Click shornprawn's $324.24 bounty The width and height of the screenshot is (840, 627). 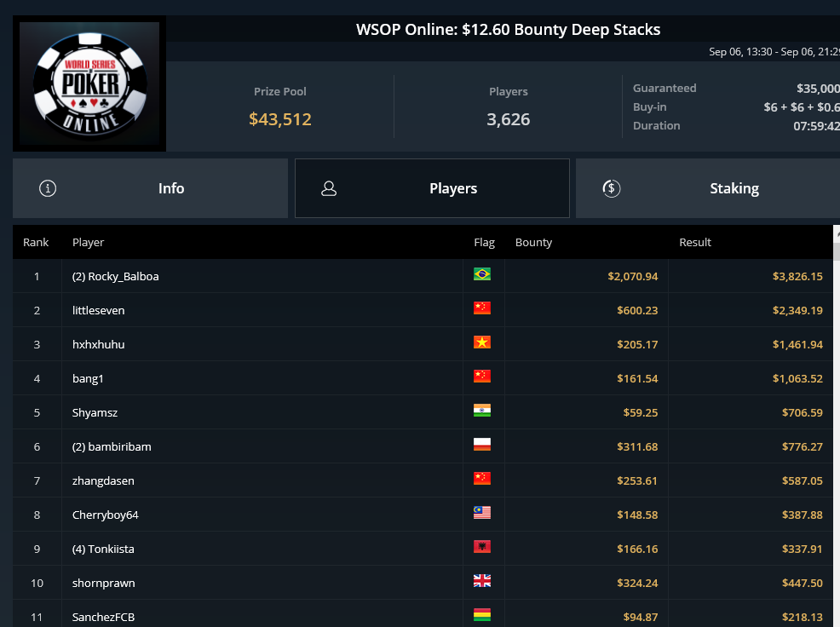(637, 583)
